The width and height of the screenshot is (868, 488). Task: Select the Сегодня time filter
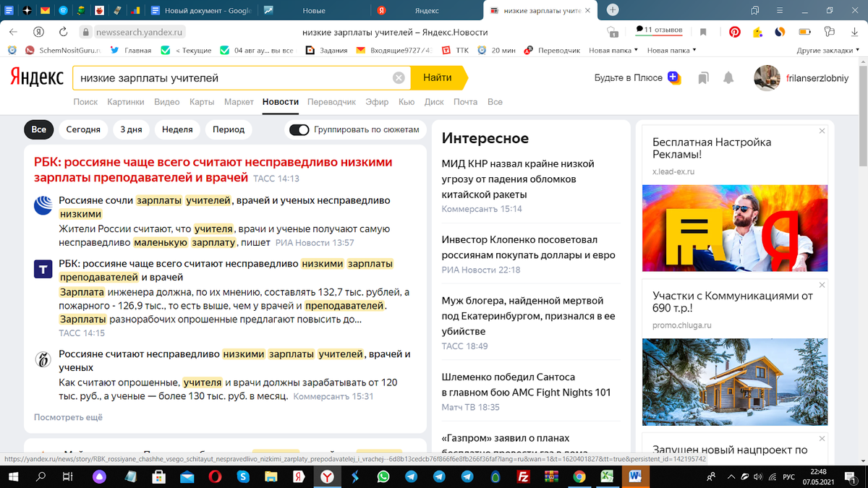click(x=83, y=129)
